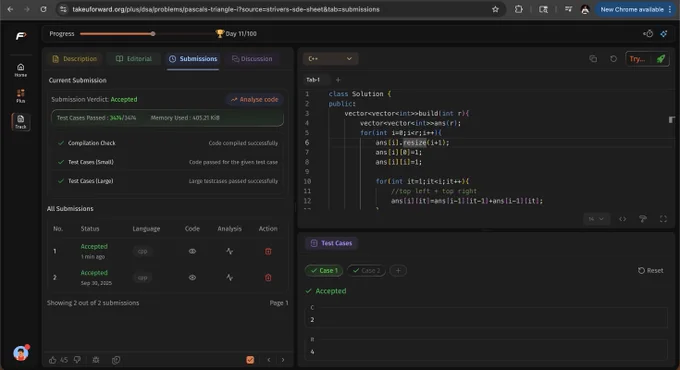The image size is (680, 370).
Task: Click the takeUforward logo in sidebar
Action: 21,36
